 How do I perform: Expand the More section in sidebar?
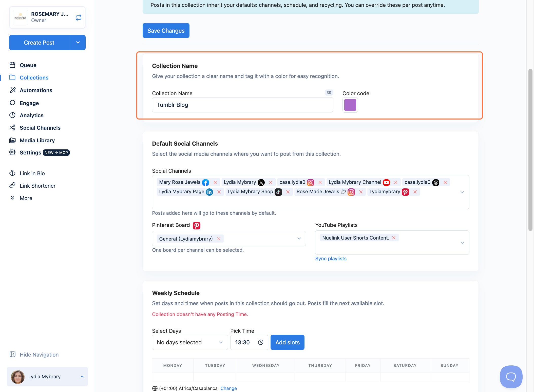[x=26, y=198]
